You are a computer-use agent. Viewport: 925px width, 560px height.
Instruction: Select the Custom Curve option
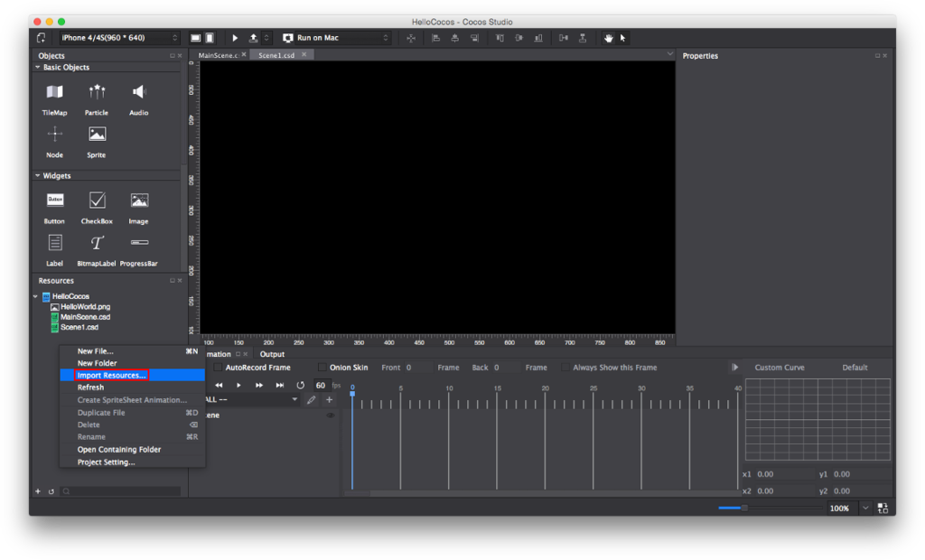[x=780, y=367]
